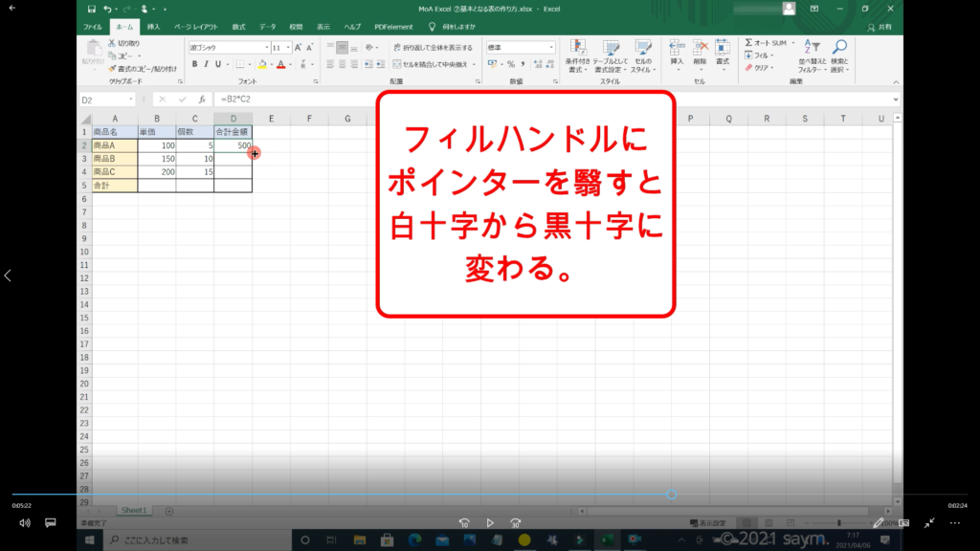Click the Find and Select magnifier icon
Image resolution: width=980 pixels, height=551 pixels.
(x=838, y=47)
